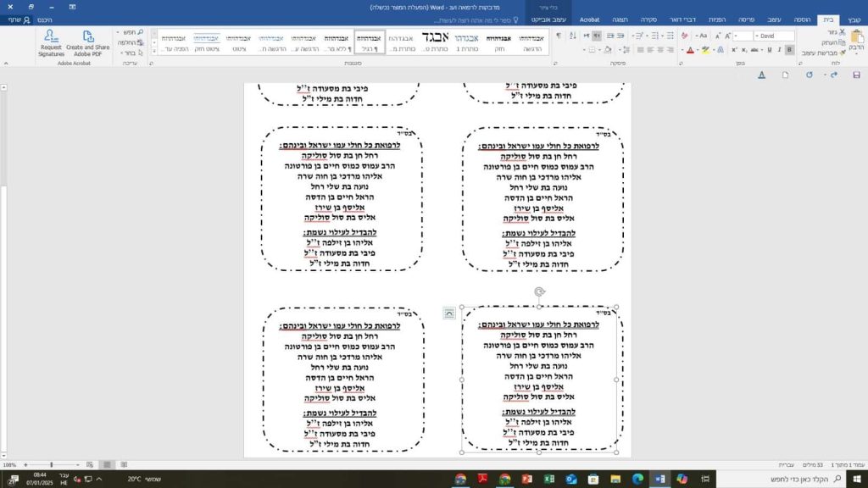
Task: Toggle Underline formatting button
Action: [x=769, y=50]
